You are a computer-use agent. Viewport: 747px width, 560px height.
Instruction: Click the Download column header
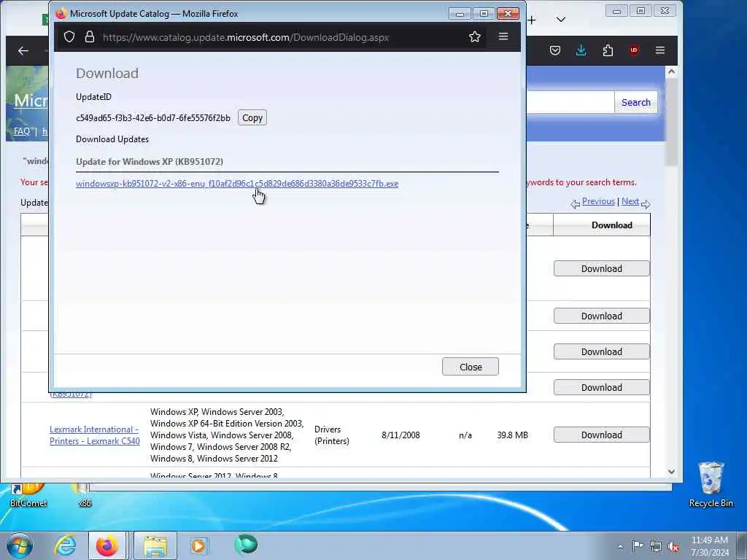(x=612, y=225)
